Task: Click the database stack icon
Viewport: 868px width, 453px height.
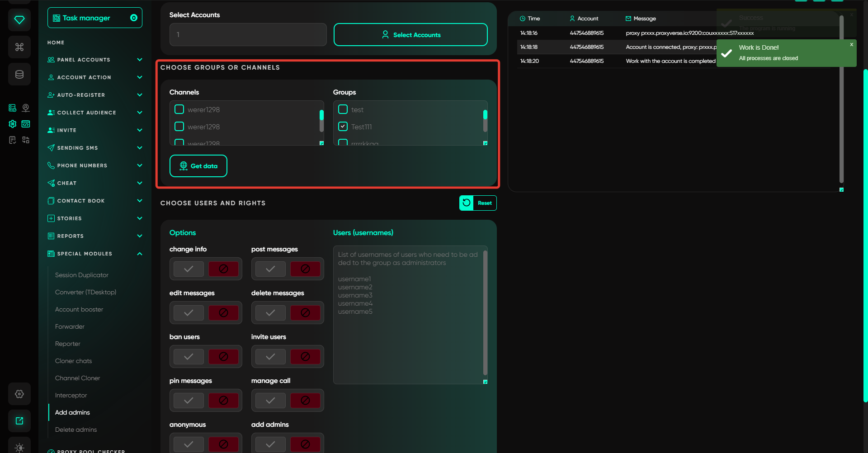Action: 19,75
